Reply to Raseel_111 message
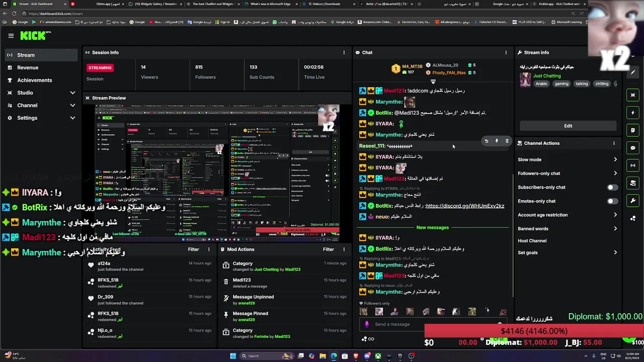Image resolution: width=644 pixels, height=362 pixels. tap(486, 141)
